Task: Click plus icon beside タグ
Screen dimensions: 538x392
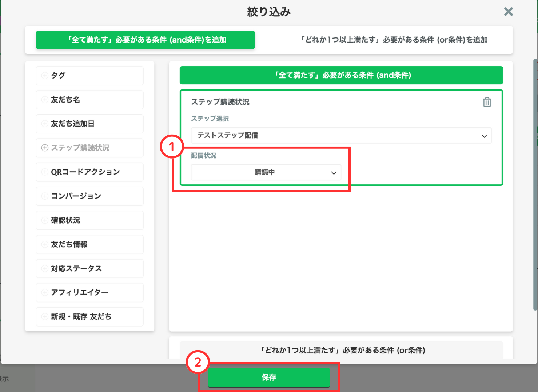Action: click(x=45, y=76)
